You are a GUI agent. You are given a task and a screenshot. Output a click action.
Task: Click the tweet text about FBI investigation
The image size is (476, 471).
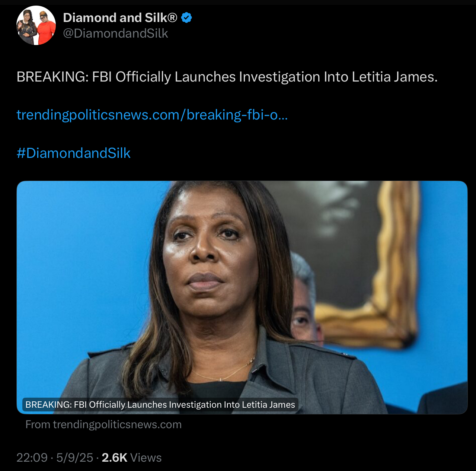click(x=227, y=77)
